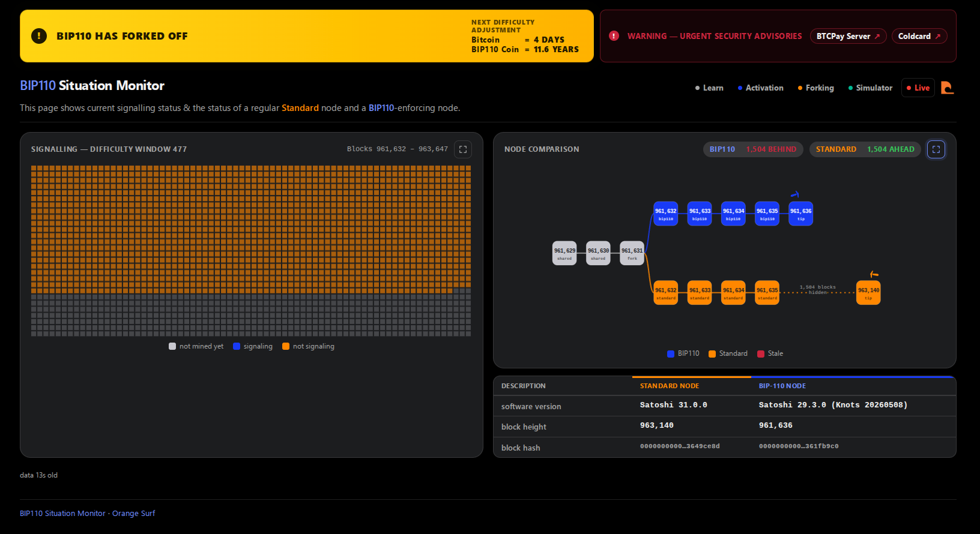Click the orange 'not signaling' legend swatch
This screenshot has width=980, height=534.
click(x=286, y=346)
